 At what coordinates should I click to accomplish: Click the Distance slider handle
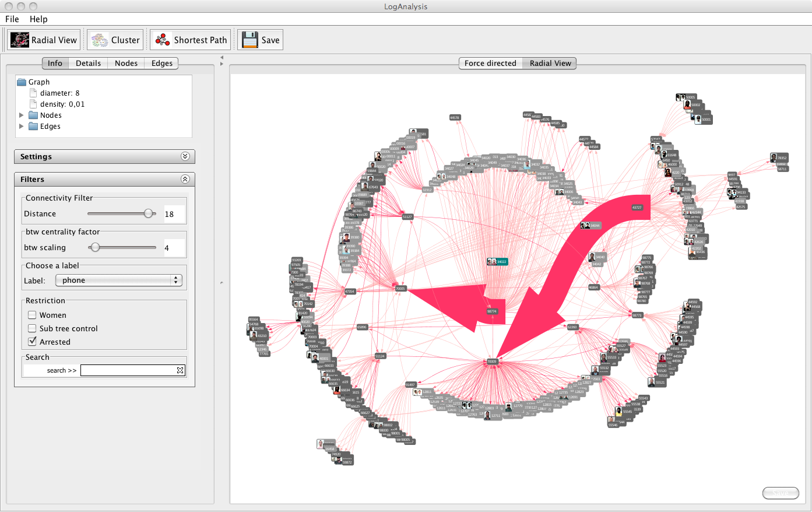tap(149, 214)
